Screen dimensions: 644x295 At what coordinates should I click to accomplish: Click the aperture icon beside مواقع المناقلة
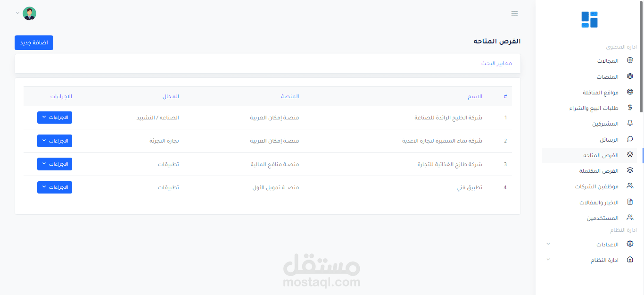click(x=630, y=92)
